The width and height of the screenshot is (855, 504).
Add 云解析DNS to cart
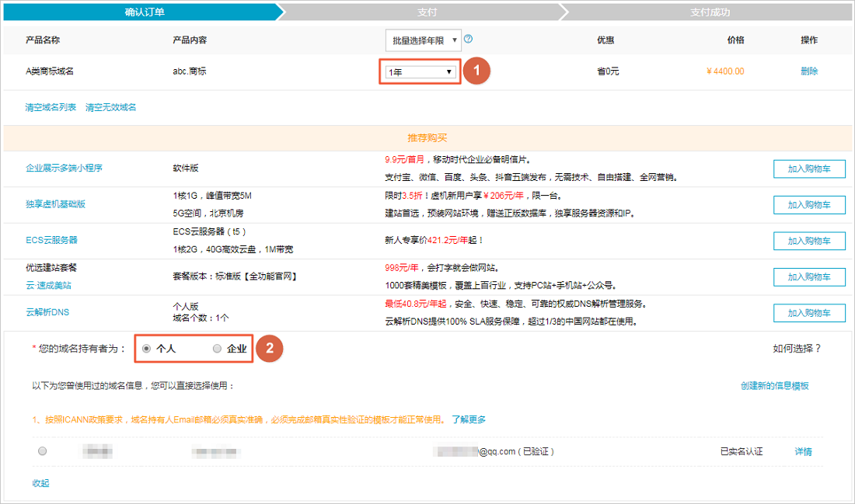point(808,313)
